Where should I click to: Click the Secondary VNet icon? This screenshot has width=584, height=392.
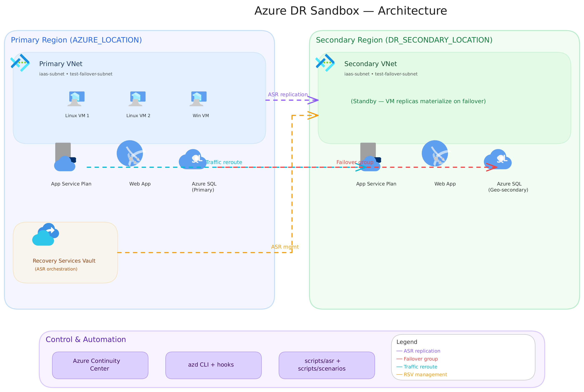click(325, 63)
